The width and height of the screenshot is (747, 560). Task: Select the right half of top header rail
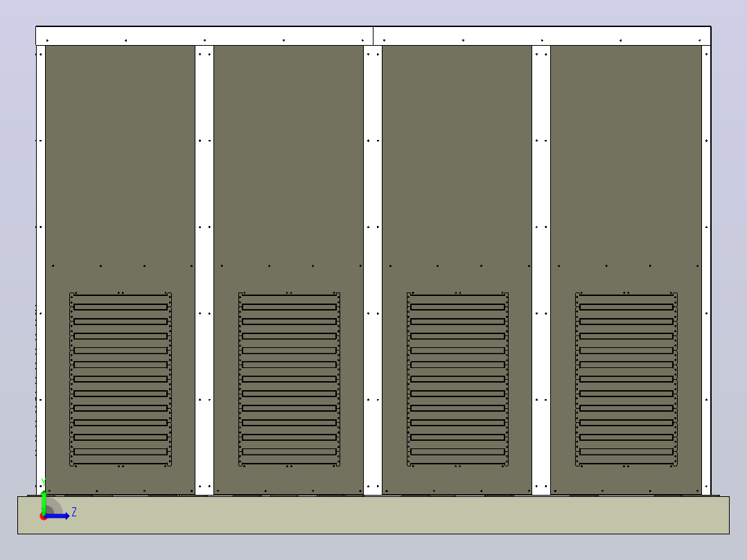tap(542, 36)
